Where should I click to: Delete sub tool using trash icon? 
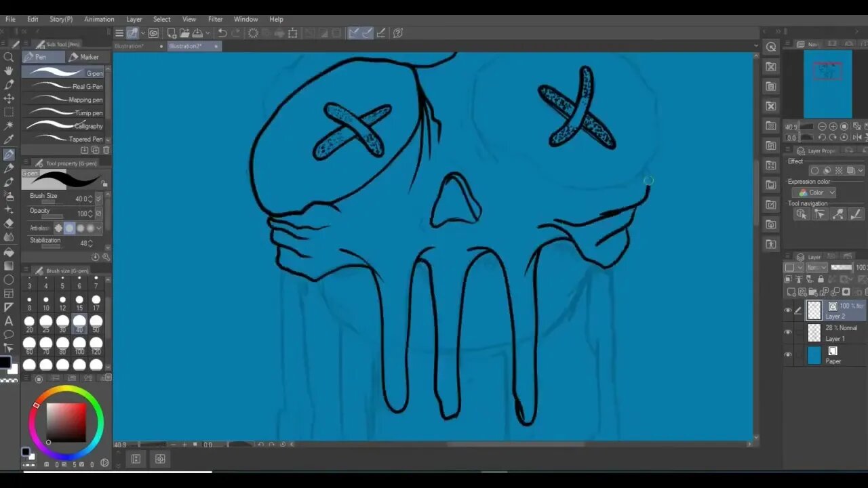[x=106, y=150]
